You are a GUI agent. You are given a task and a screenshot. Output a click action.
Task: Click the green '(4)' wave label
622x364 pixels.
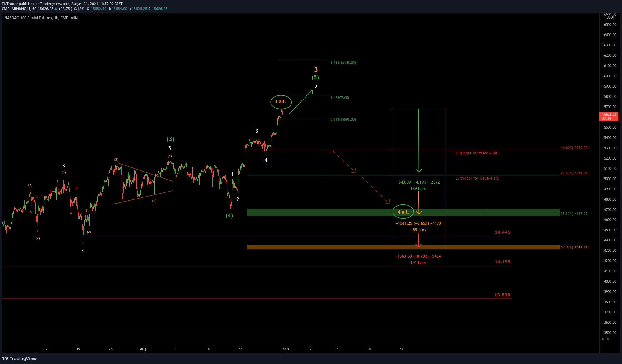coord(229,216)
